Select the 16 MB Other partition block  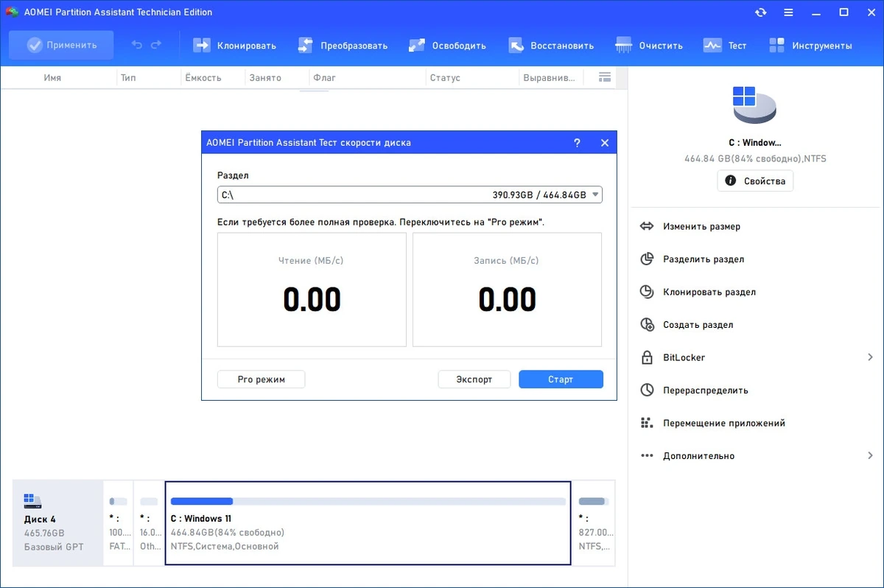(149, 523)
